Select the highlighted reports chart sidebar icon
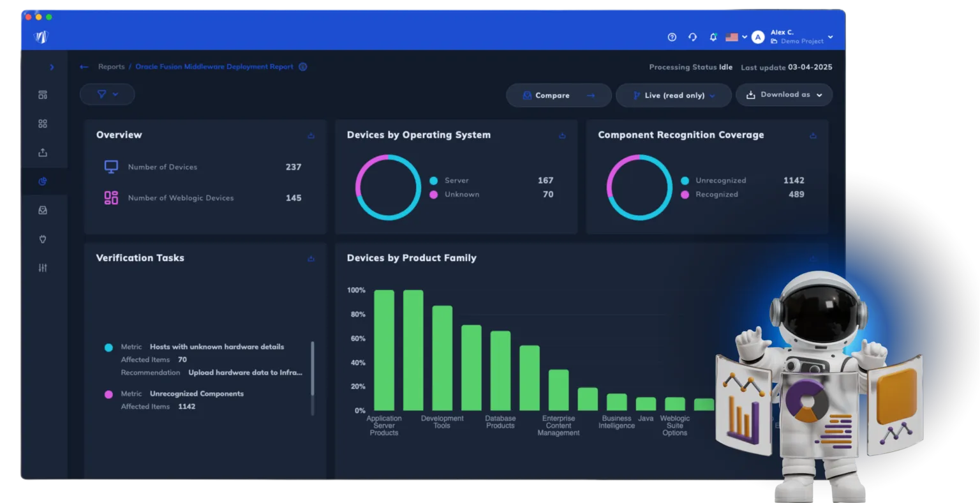The height and width of the screenshot is (503, 980). pyautogui.click(x=43, y=181)
